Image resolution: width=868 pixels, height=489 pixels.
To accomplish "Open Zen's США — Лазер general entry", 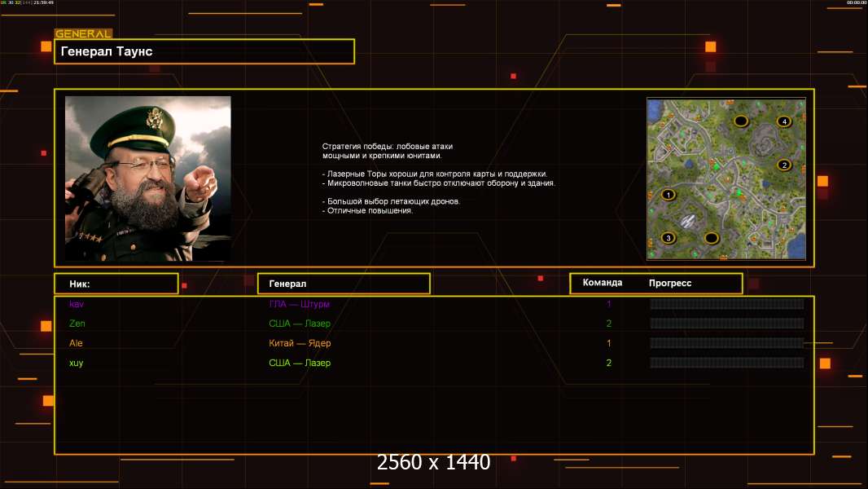I will coord(300,324).
